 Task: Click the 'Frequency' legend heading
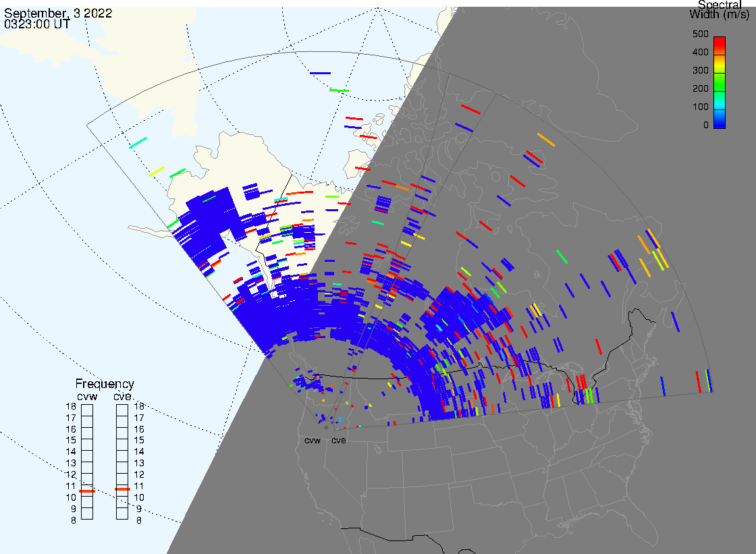click(x=105, y=384)
